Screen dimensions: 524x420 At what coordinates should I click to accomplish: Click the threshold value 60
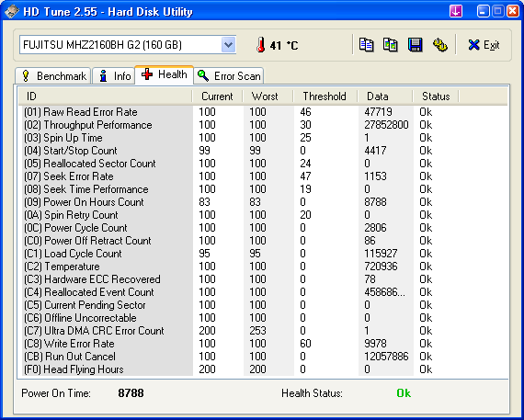[x=305, y=344]
